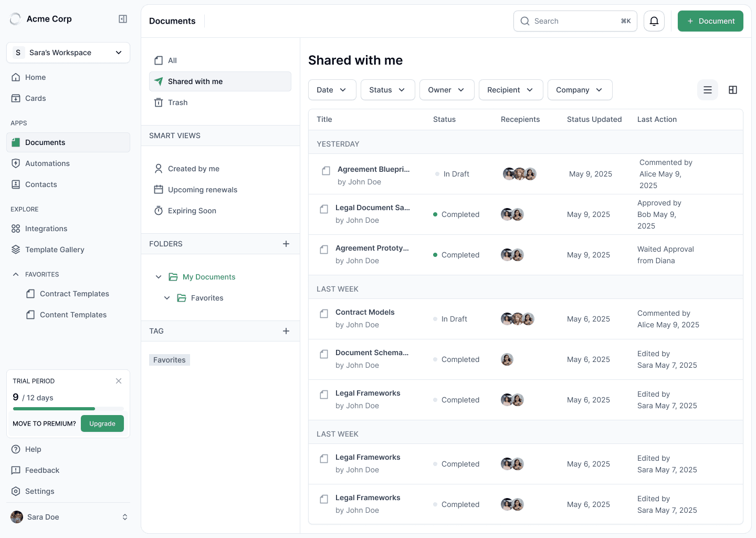Open the Date filter dropdown
Viewport: 756px width, 538px height.
coord(332,90)
